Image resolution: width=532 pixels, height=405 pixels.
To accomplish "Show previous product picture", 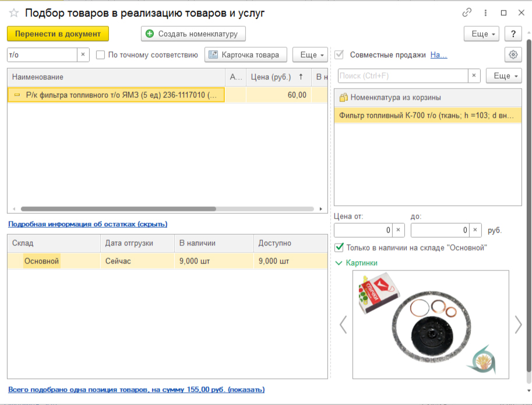I will click(x=343, y=325).
